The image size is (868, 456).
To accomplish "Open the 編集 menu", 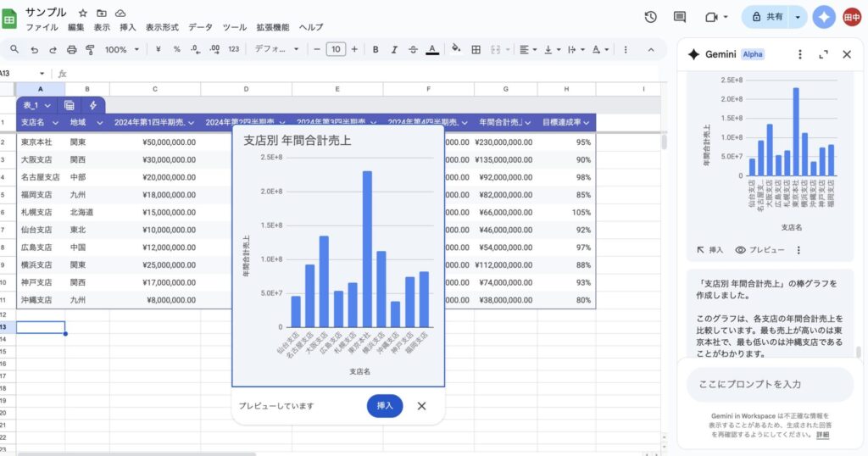I will point(75,27).
